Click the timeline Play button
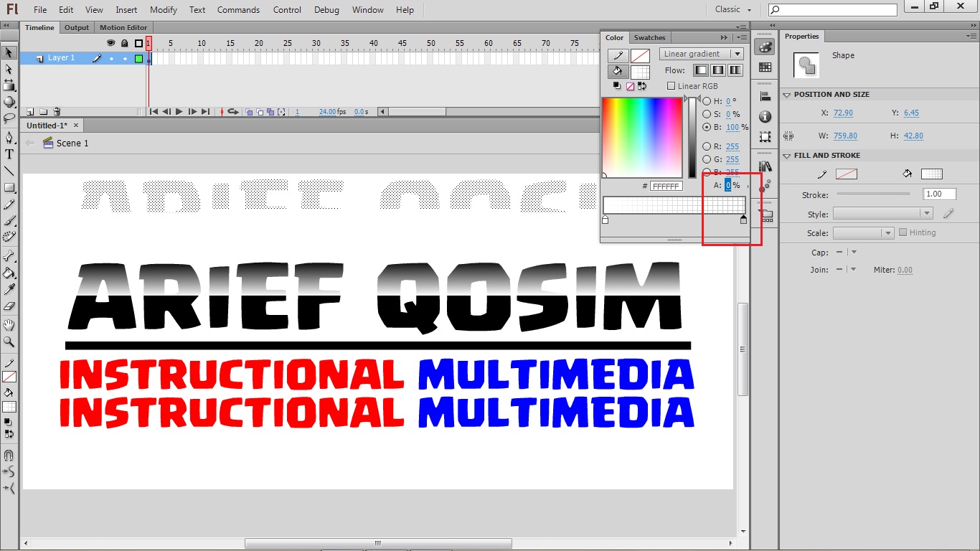 pos(179,112)
